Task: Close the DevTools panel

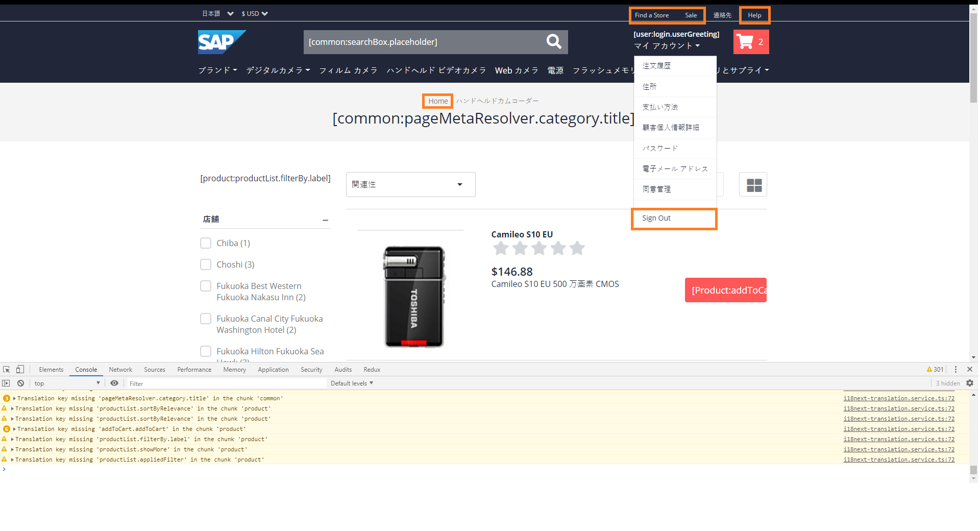Action: point(970,369)
